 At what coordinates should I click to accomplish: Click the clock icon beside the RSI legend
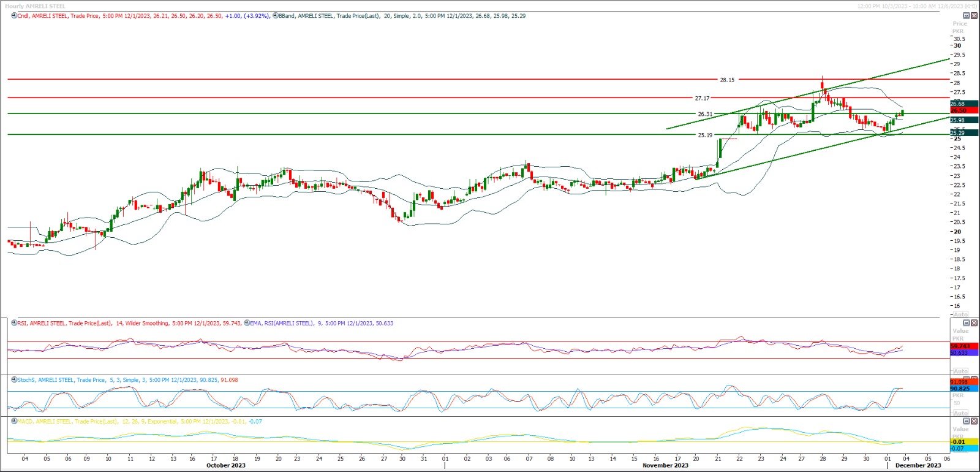pos(14,323)
